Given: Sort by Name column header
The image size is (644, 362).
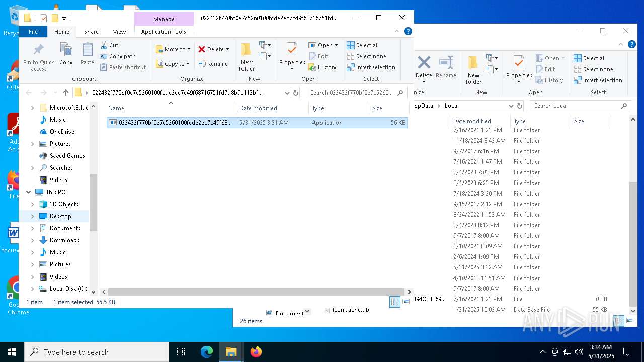Looking at the screenshot, I should [171, 108].
